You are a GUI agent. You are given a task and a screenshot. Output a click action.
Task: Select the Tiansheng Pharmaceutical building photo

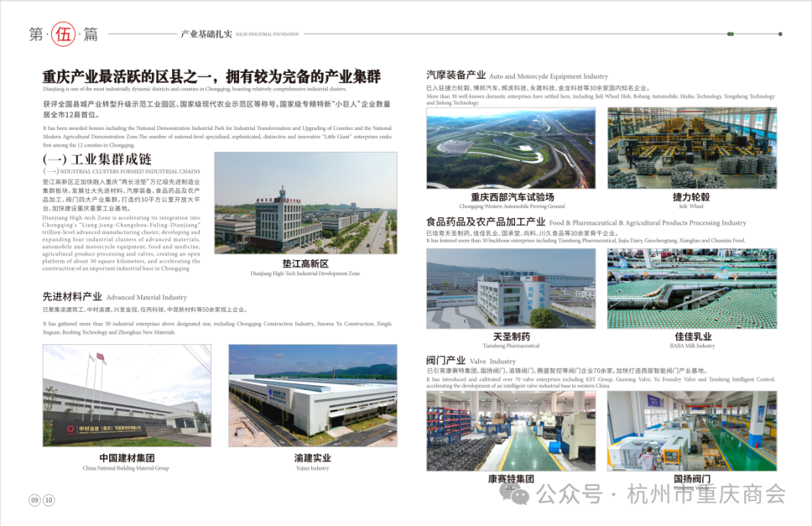coord(511,289)
